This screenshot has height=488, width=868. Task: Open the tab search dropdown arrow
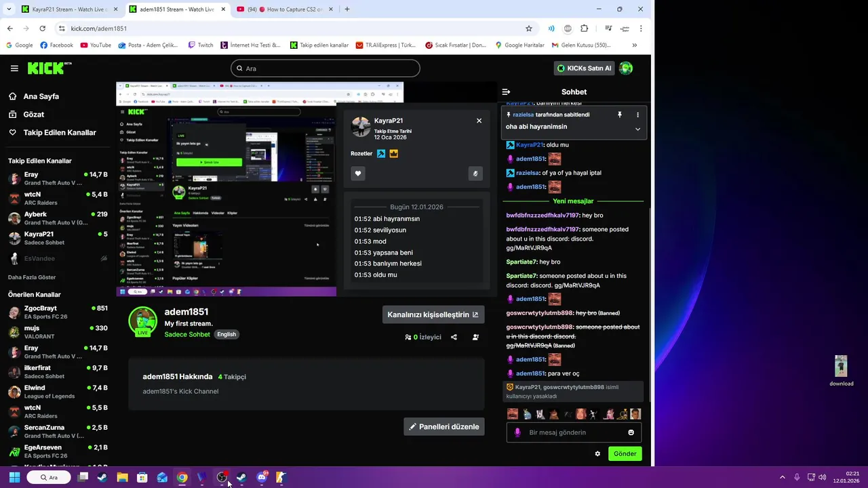[x=9, y=9]
